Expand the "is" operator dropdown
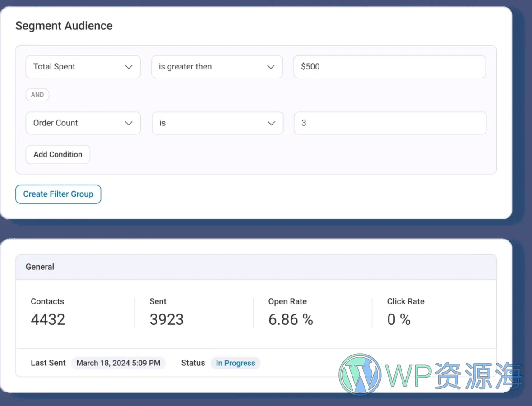This screenshot has width=532, height=406. tap(217, 123)
